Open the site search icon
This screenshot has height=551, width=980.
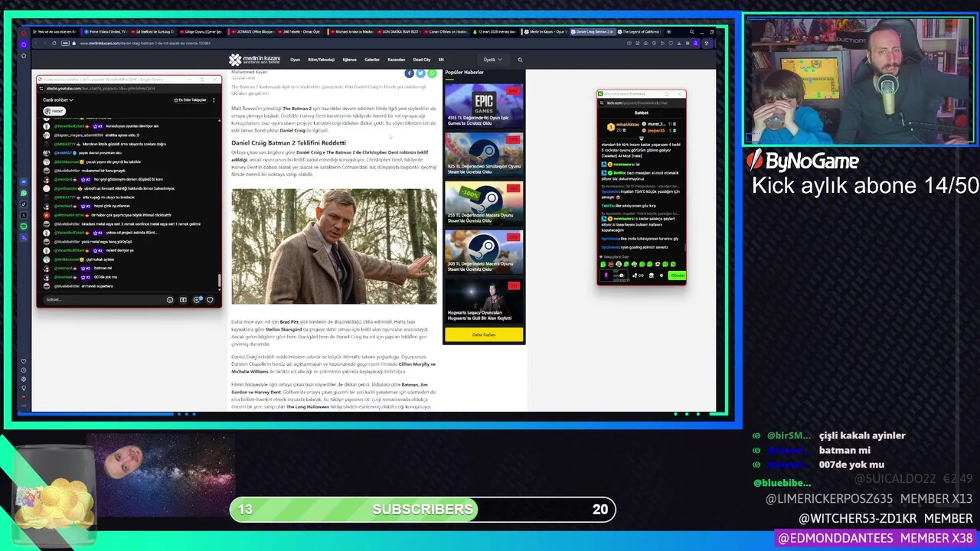(520, 60)
